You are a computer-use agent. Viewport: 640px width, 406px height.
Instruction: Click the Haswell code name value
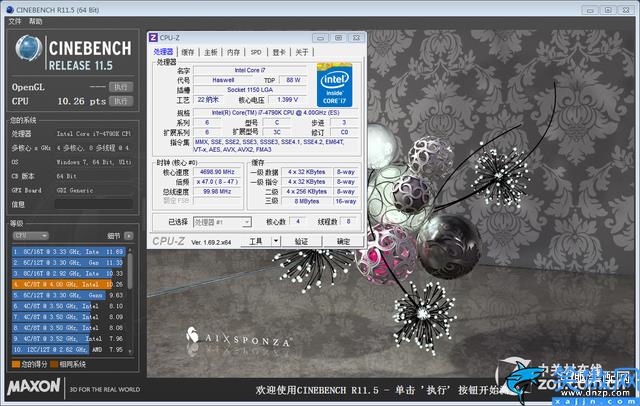click(x=223, y=80)
